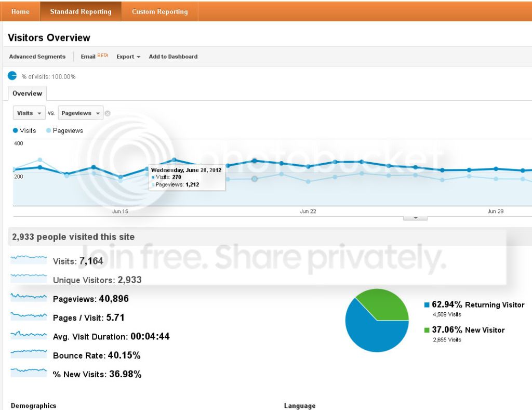This screenshot has height=410, width=532.
Task: Select the Avg. Visit Duration sparkline
Action: (29, 334)
